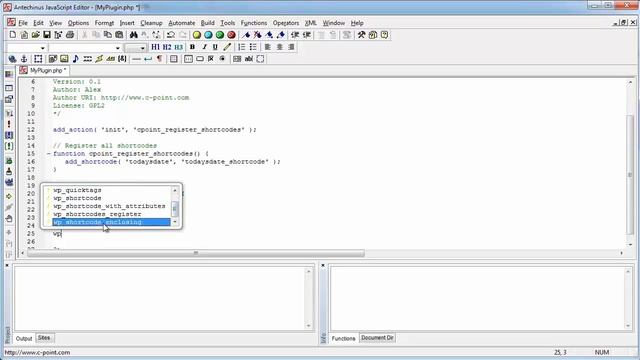Open Find using binoculars icon
The height and width of the screenshot is (360, 640).
[133, 35]
